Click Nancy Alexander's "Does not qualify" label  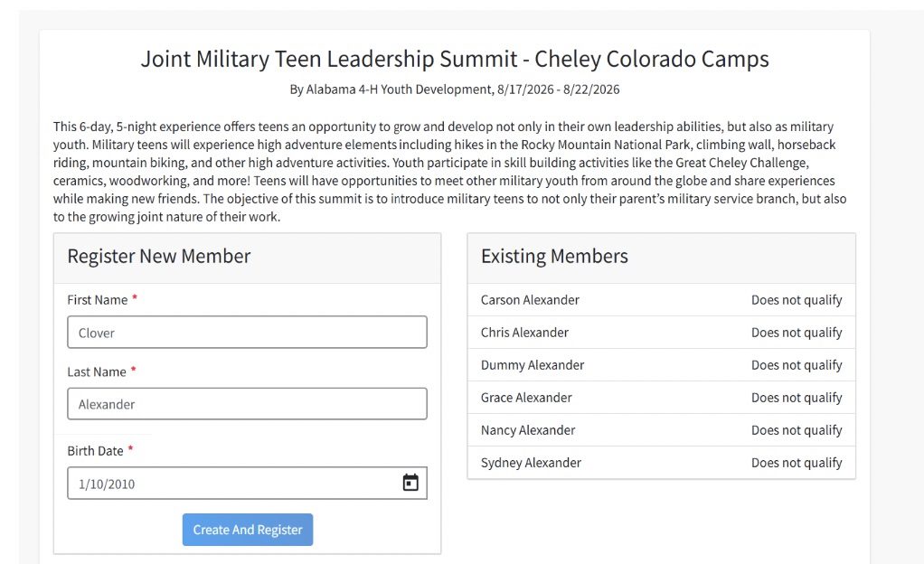[x=797, y=430]
